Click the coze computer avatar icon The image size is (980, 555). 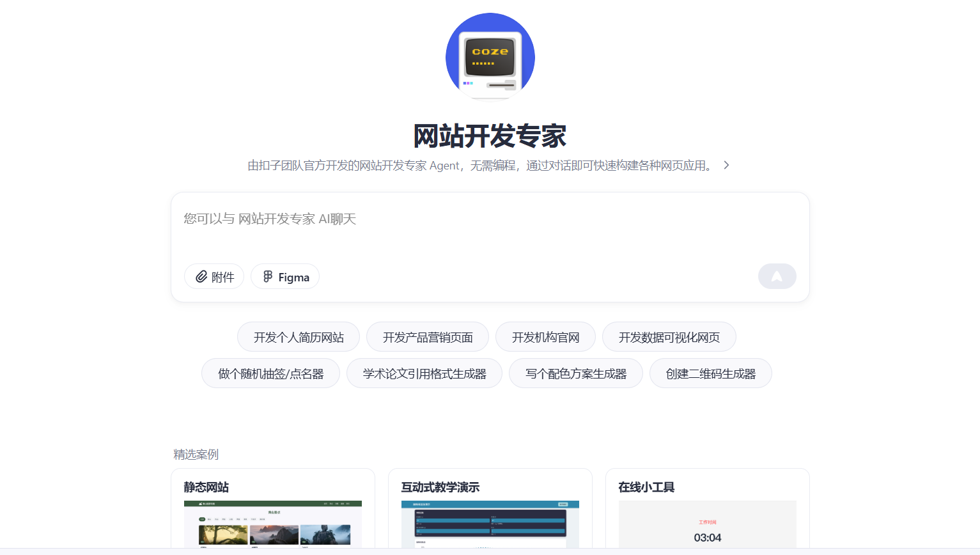490,57
